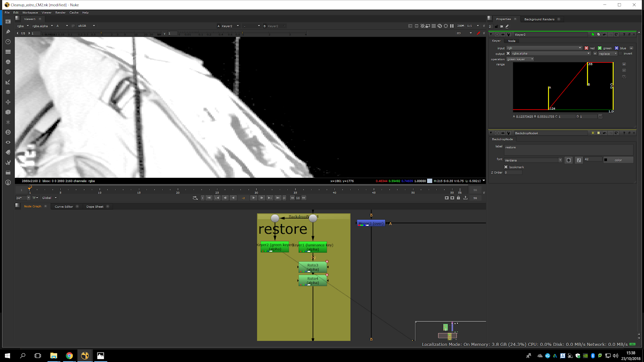
Task: Open the Time nodes clock icon
Action: click(x=8, y=42)
